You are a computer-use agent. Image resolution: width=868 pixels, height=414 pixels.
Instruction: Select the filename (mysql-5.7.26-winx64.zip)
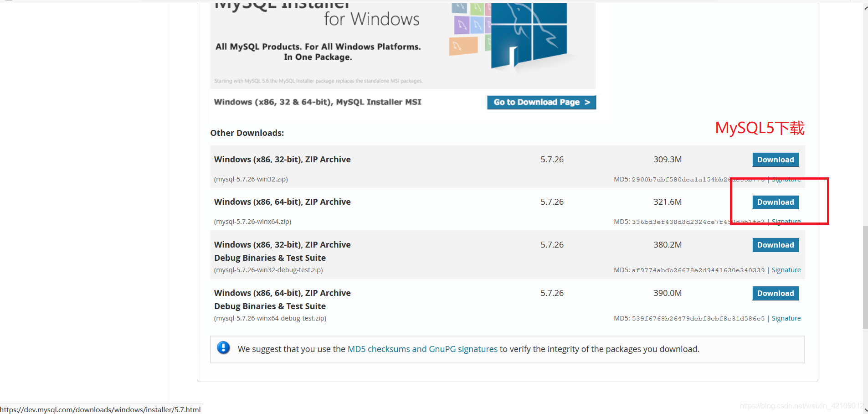[252, 222]
